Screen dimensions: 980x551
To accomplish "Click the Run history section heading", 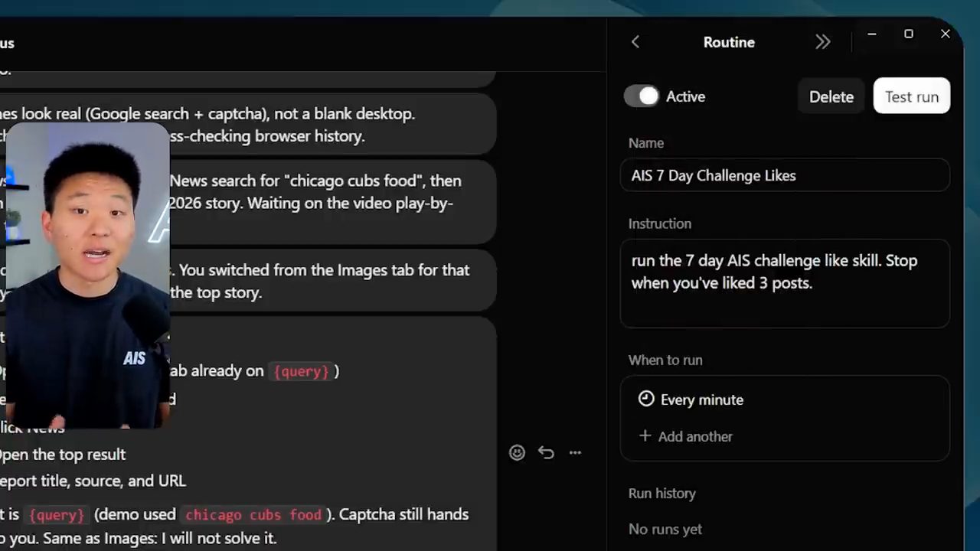I will click(x=662, y=494).
